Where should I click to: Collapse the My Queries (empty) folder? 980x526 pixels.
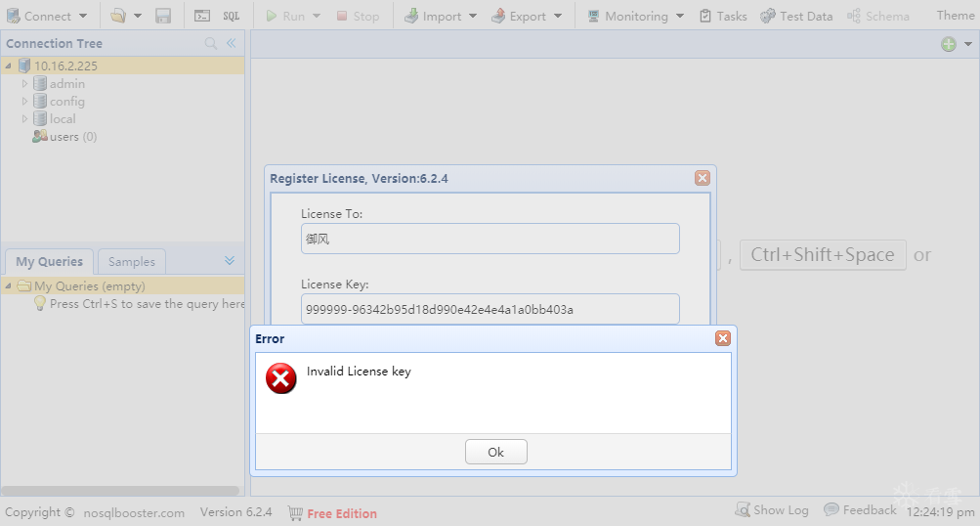[8, 285]
